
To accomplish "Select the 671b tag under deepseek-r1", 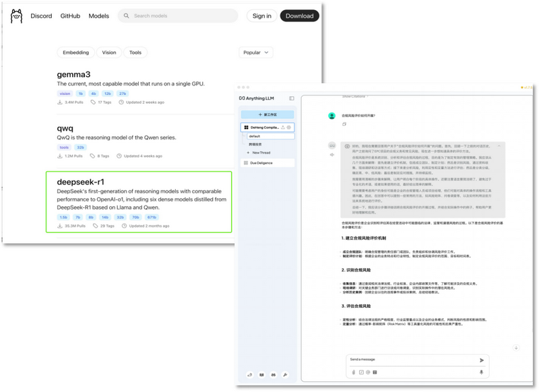I will click(x=152, y=217).
